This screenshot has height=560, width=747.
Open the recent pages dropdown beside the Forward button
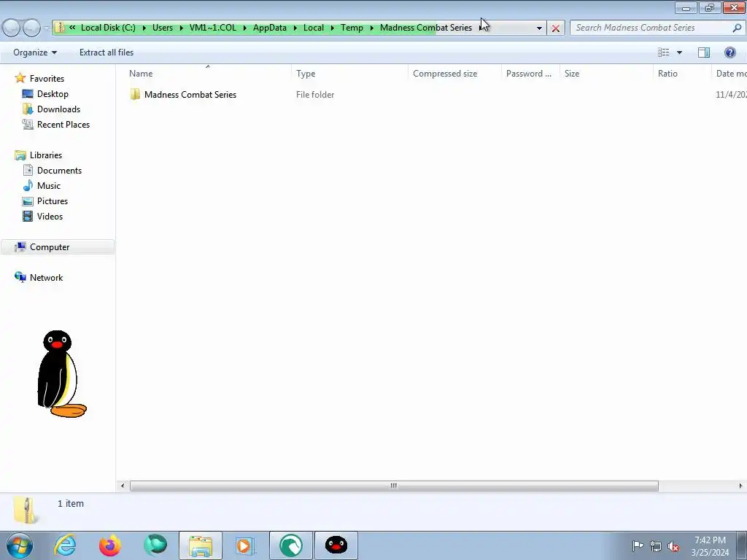click(x=46, y=28)
